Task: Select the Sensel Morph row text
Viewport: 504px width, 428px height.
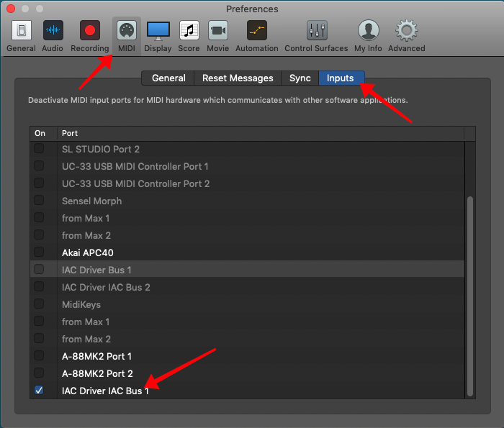Action: [x=91, y=201]
